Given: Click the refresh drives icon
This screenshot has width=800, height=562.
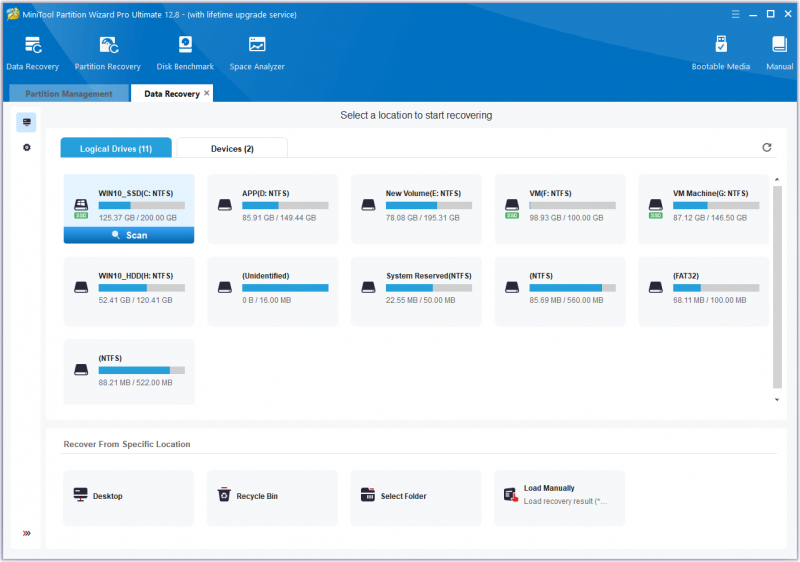Looking at the screenshot, I should [766, 147].
